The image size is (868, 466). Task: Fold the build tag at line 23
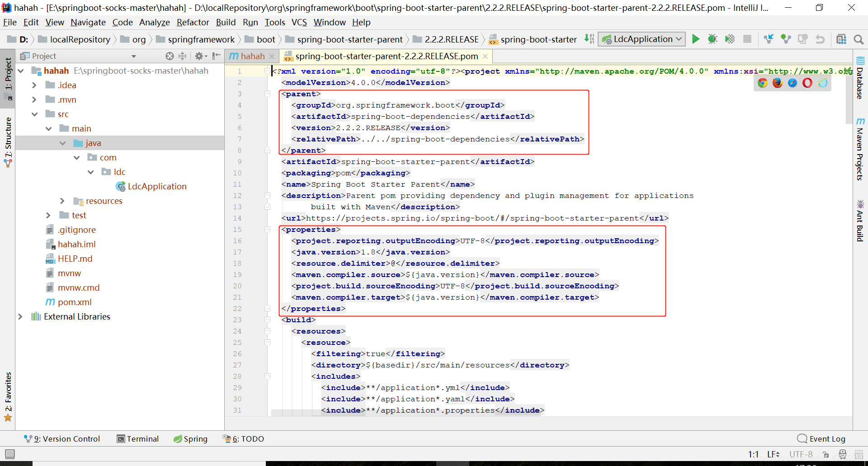267,320
